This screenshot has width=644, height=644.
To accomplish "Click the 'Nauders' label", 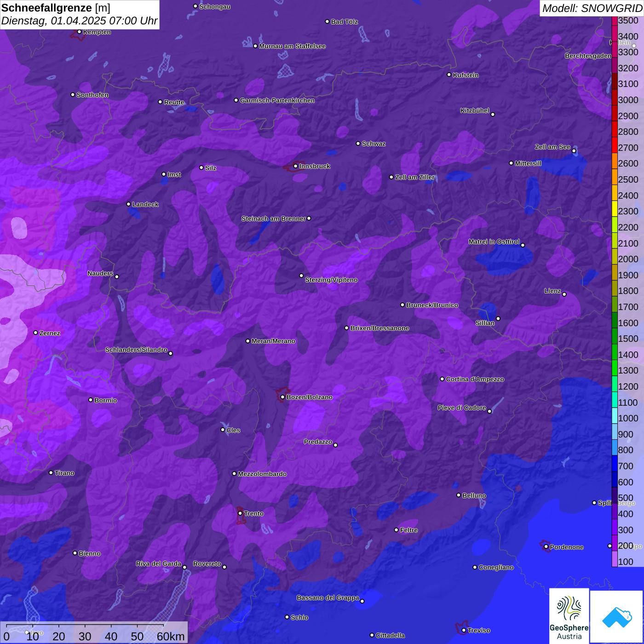I will [100, 273].
